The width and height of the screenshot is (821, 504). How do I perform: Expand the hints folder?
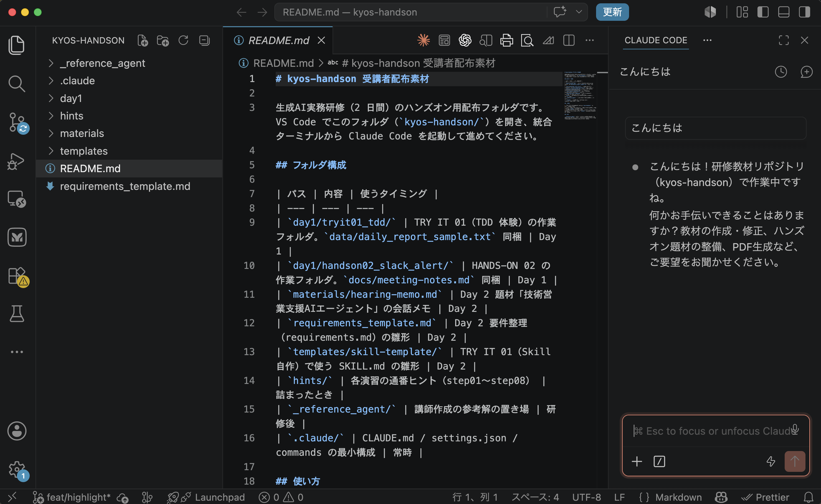tap(129, 116)
